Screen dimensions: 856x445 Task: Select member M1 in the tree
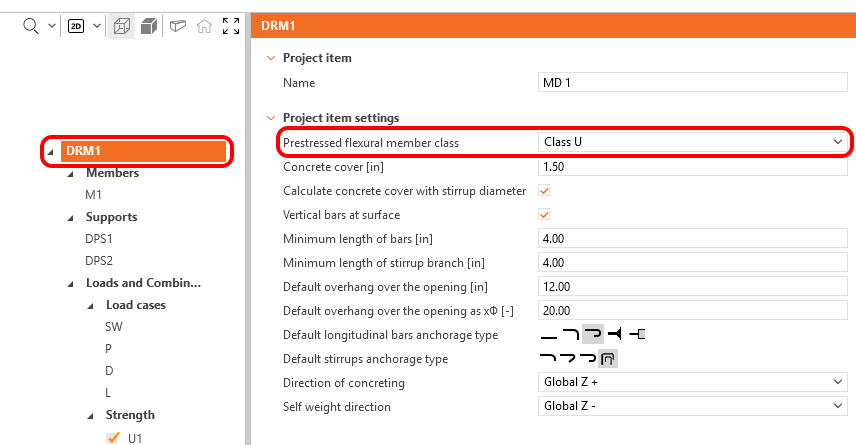(x=93, y=195)
